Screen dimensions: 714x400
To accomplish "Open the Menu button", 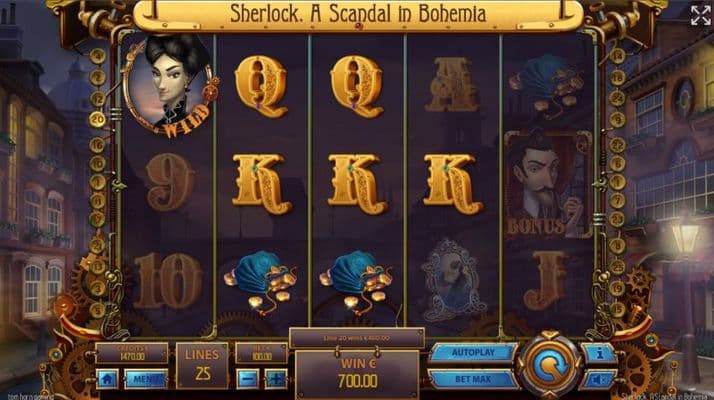I will point(146,379).
